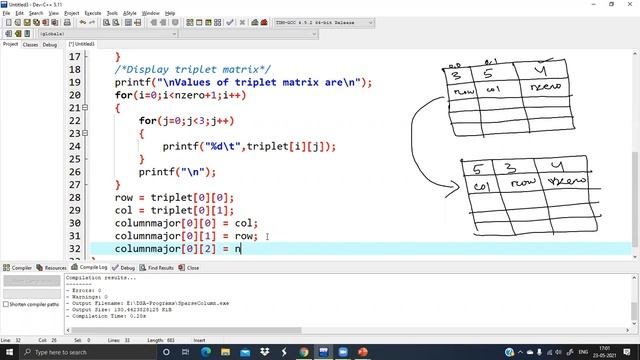Screen dimensions: 640x360
Task: Click the Find magnifier toolbar icon
Action: (106, 22)
